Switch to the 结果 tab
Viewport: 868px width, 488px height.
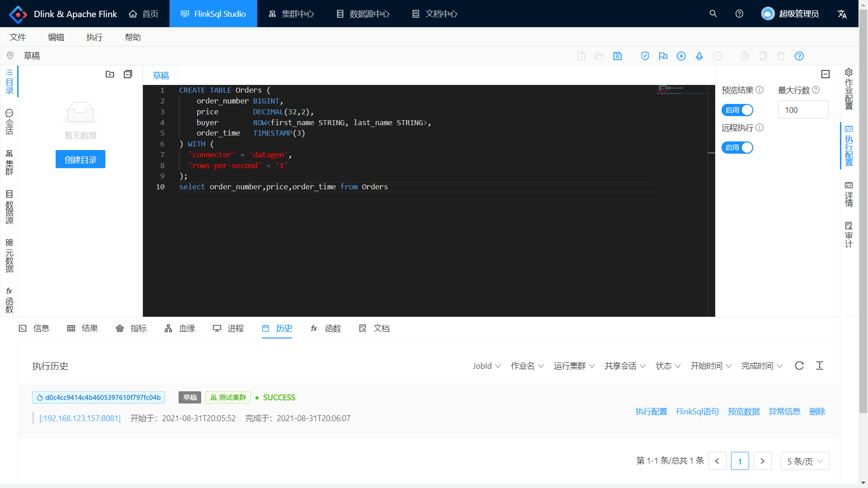83,328
